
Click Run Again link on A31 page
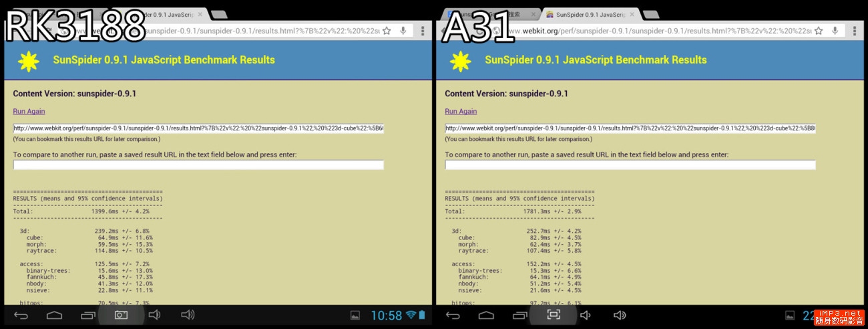[461, 111]
